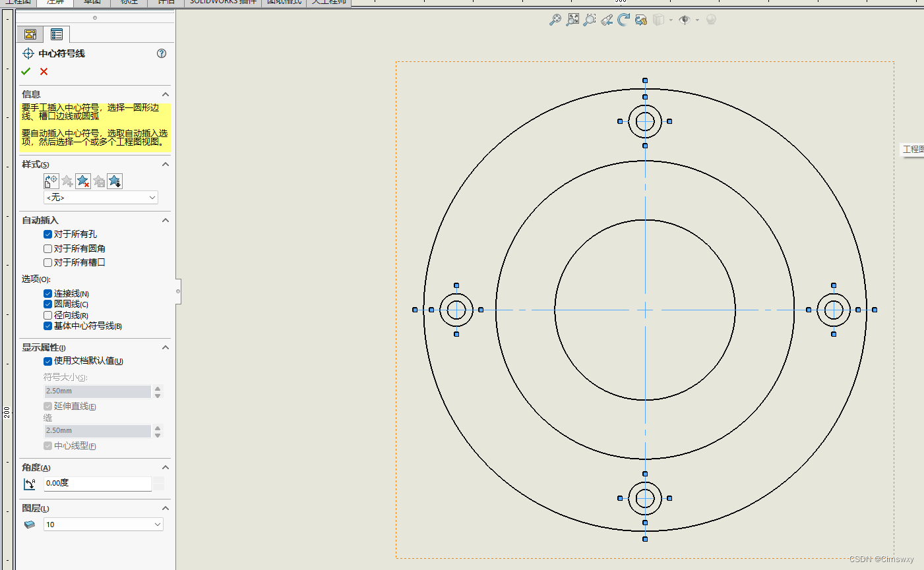Screen dimensions: 924x570
Task: Confirm the center mark with the green checkmark
Action: (x=26, y=71)
